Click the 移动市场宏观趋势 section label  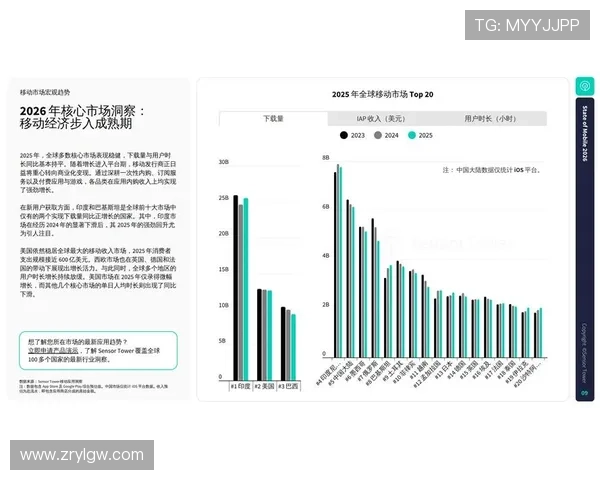click(x=45, y=92)
